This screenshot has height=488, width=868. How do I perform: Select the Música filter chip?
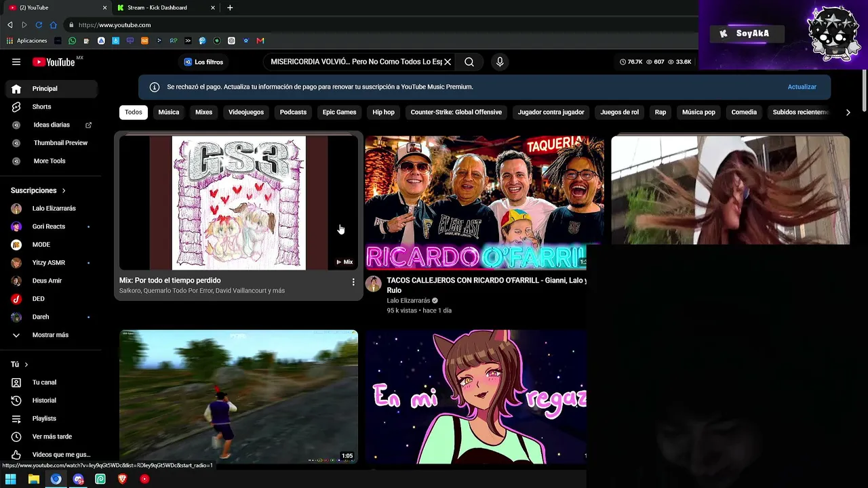169,113
